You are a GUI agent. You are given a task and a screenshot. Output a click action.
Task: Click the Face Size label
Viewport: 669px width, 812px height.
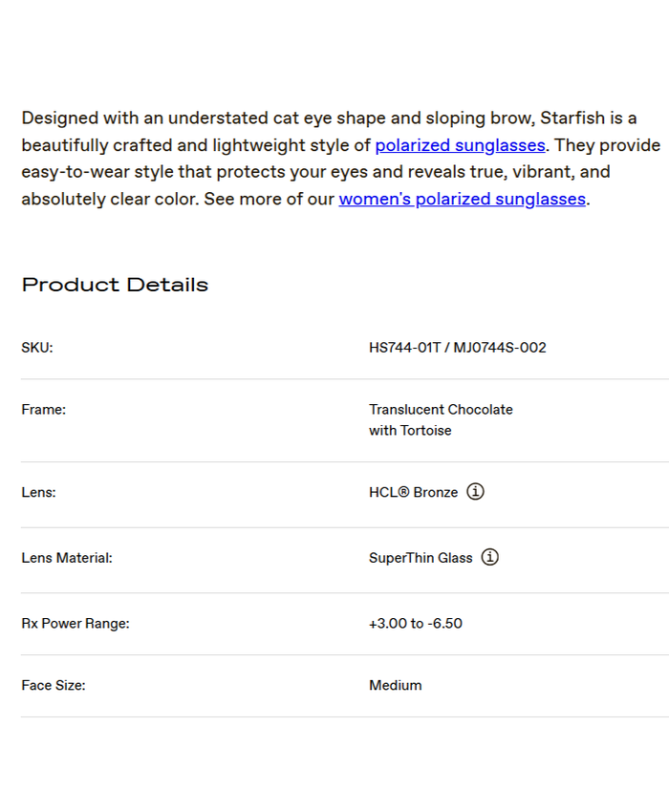(54, 686)
